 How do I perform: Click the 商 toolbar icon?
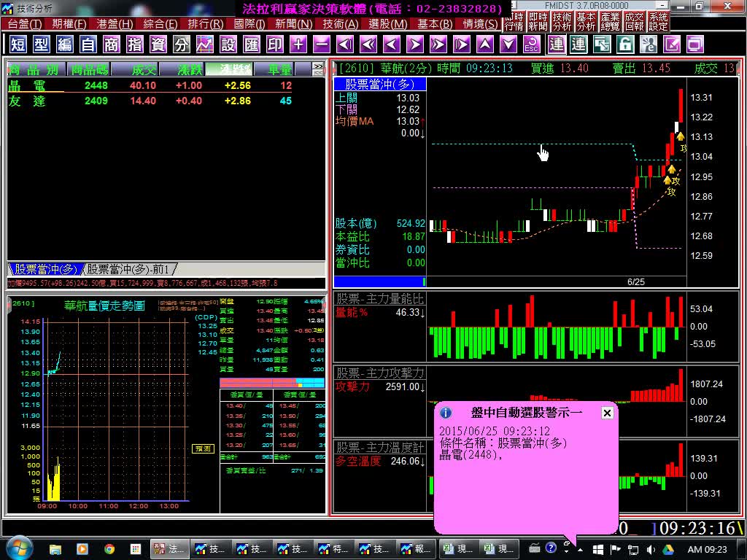coord(111,44)
